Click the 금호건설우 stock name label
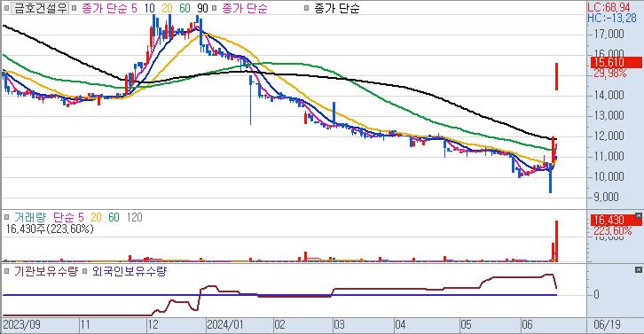Screen dimensions: 644x334 [x=40, y=8]
